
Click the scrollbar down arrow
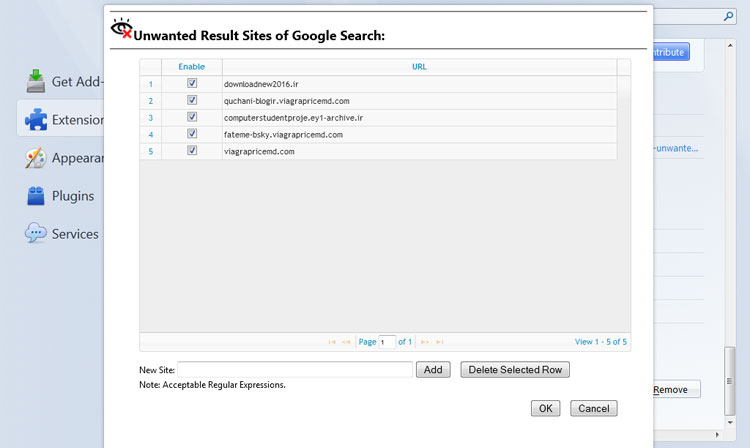(730, 423)
